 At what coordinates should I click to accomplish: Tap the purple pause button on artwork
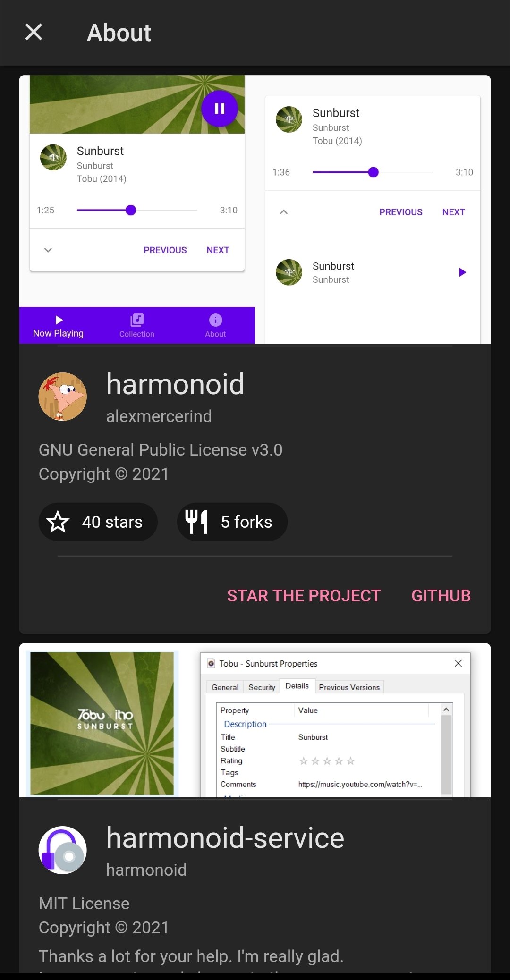click(220, 109)
